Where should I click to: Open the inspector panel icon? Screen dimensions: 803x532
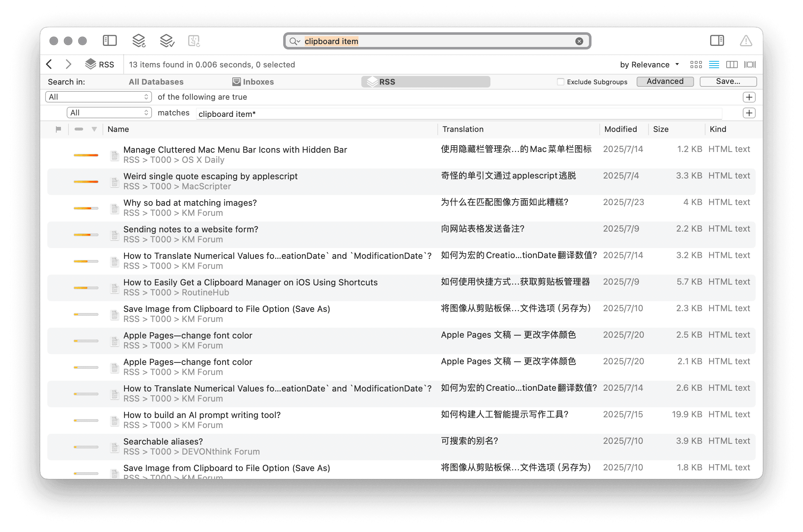point(717,41)
